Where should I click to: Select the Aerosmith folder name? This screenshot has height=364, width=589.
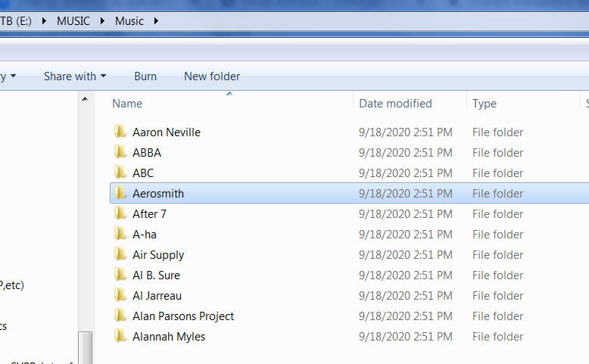[158, 194]
